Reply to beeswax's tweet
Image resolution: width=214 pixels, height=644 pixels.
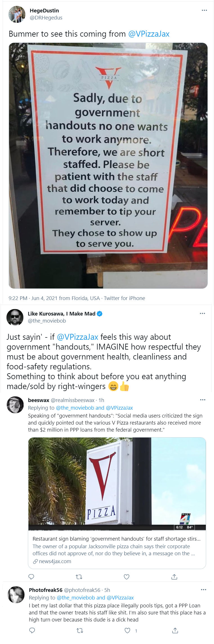[32, 577]
